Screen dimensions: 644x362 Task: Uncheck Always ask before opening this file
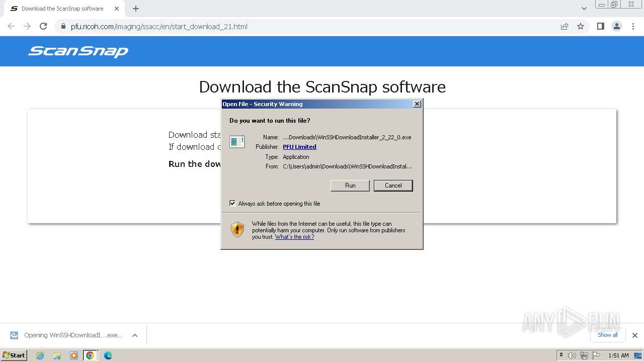232,204
